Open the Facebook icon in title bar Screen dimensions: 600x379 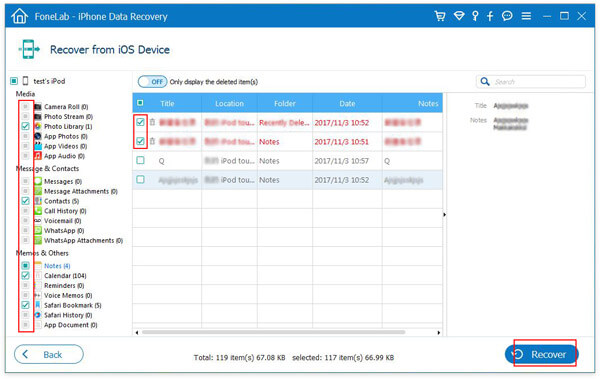pos(490,16)
